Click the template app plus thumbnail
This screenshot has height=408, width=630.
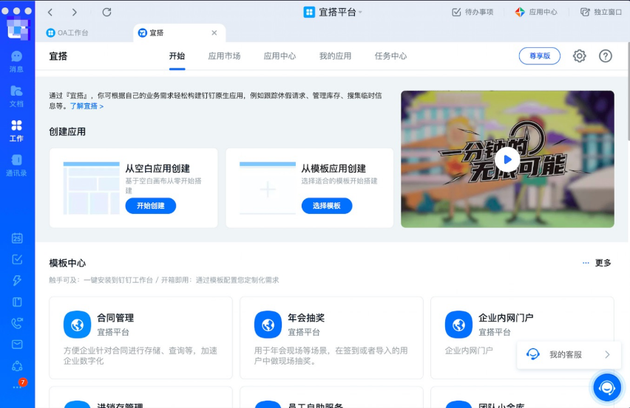pyautogui.click(x=268, y=188)
